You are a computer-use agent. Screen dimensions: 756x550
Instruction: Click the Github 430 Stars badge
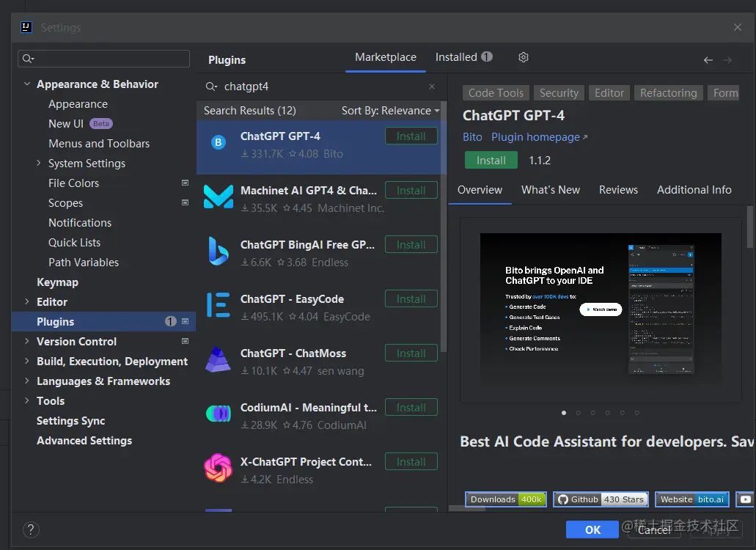[x=601, y=499]
